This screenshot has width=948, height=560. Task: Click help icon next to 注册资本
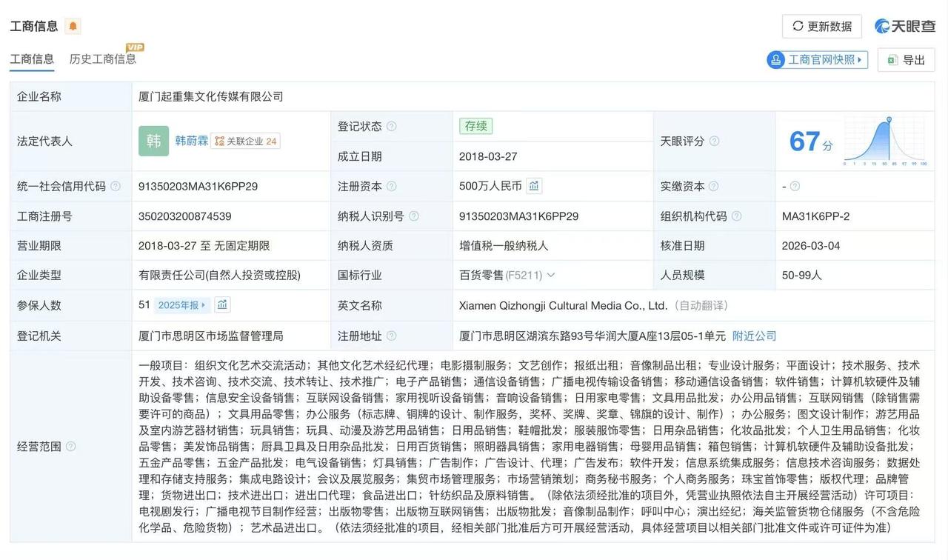click(x=391, y=187)
